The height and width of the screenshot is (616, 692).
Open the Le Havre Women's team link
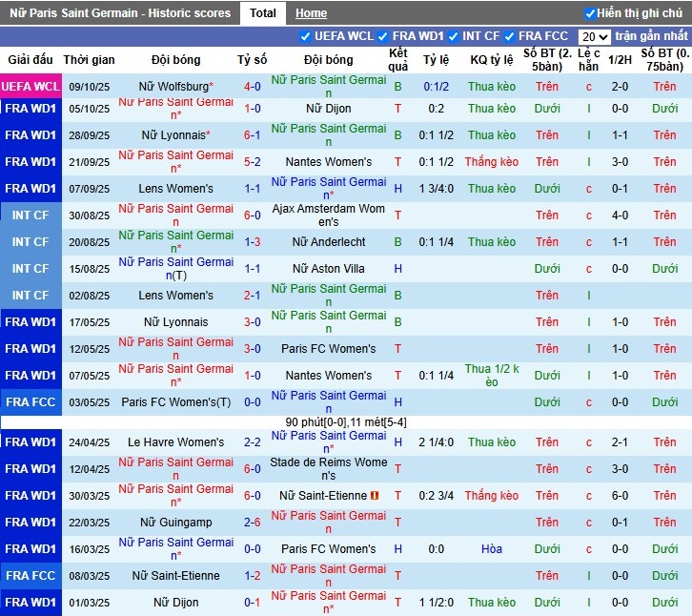coord(175,442)
